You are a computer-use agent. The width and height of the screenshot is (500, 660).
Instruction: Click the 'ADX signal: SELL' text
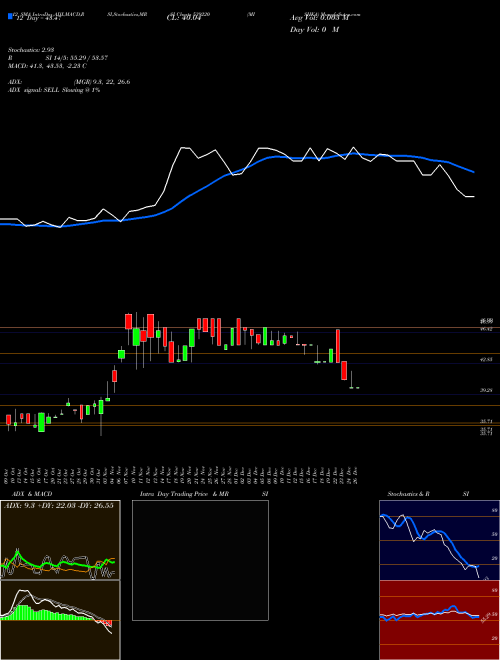[34, 90]
